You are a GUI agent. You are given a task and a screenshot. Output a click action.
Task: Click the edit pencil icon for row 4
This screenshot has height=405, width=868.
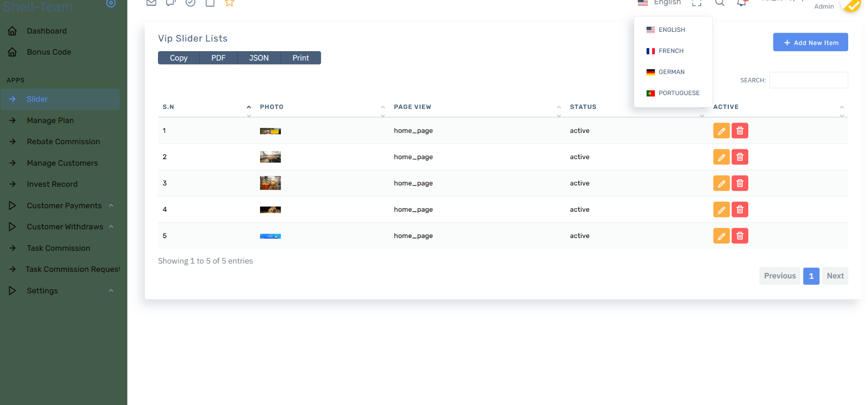click(x=721, y=210)
